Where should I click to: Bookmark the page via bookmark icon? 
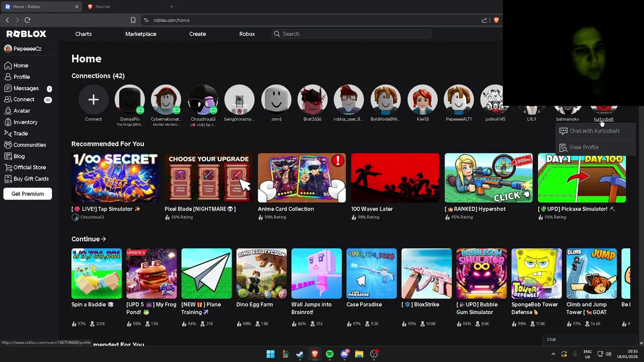133,20
